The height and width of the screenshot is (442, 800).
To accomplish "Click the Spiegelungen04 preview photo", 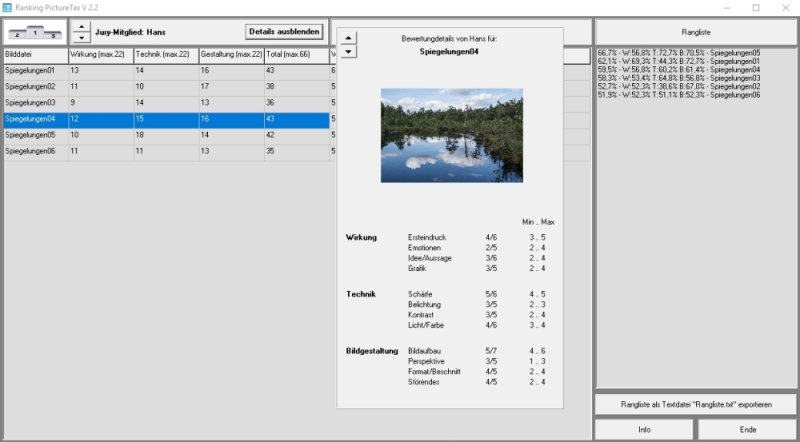I will coord(451,135).
